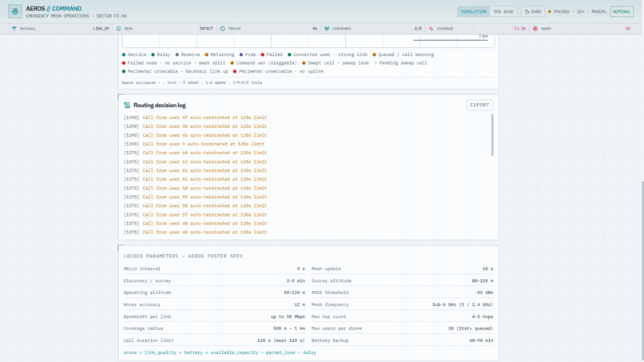The height and width of the screenshot is (362, 644).
Task: Click the Mesh update value '10 s'
Action: (x=487, y=269)
